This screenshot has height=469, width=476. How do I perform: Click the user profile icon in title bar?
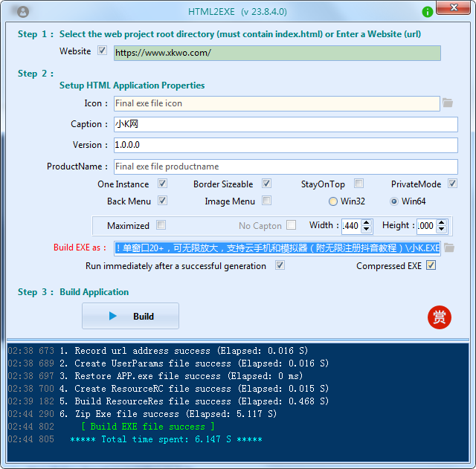[x=23, y=12]
